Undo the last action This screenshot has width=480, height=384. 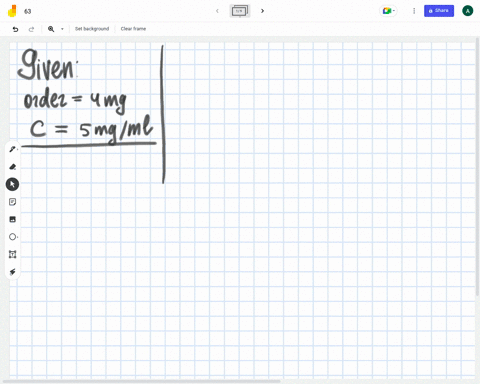pos(15,29)
